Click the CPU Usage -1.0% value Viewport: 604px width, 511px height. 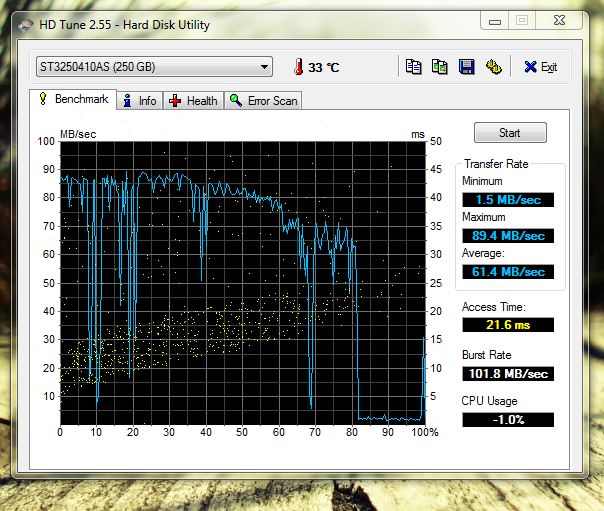pyautogui.click(x=508, y=419)
